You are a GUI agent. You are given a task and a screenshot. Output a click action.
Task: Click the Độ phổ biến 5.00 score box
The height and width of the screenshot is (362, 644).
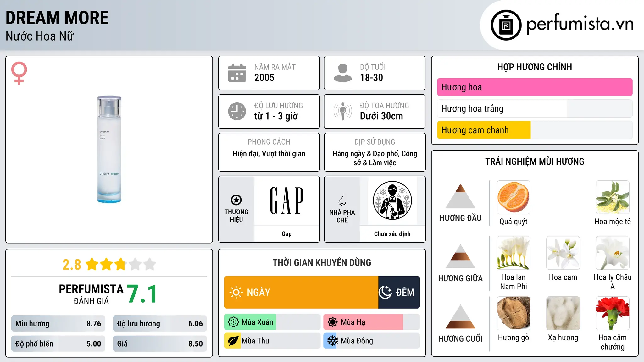58,344
